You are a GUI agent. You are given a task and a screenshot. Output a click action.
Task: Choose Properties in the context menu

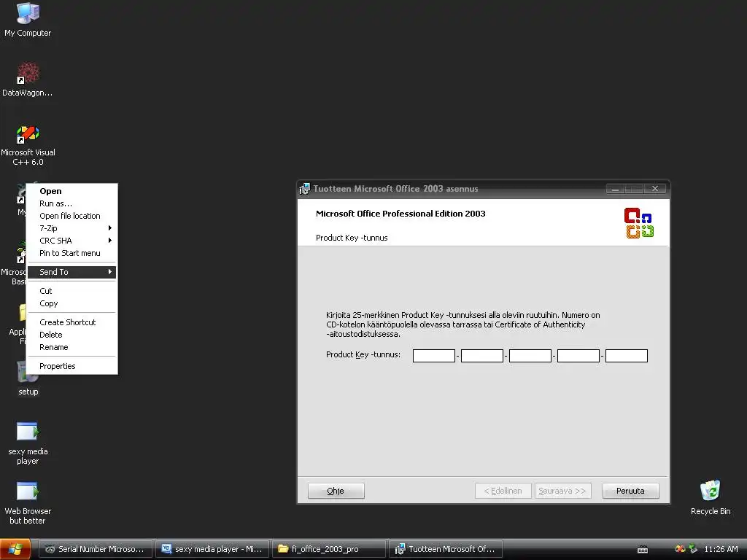[72, 366]
